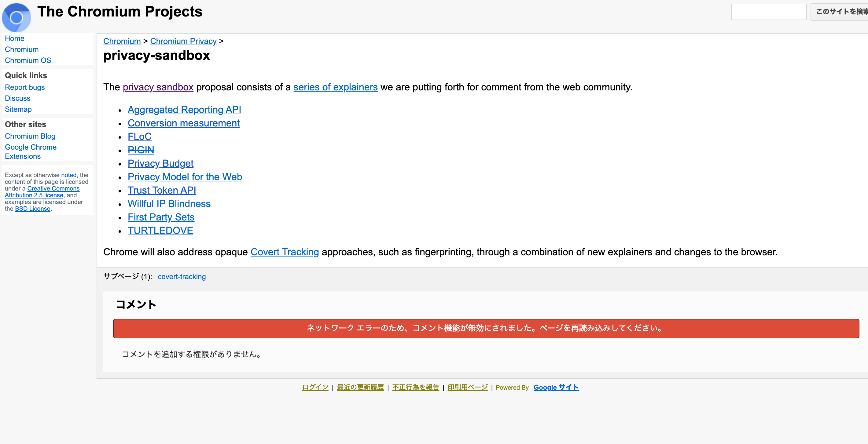Open Aggregated Reporting API explainer

184,110
